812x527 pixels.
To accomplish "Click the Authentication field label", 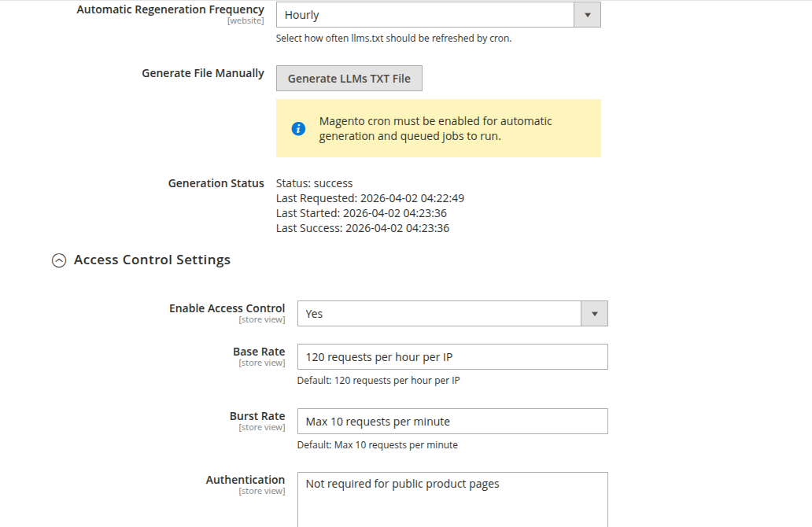I will pyautogui.click(x=245, y=480).
